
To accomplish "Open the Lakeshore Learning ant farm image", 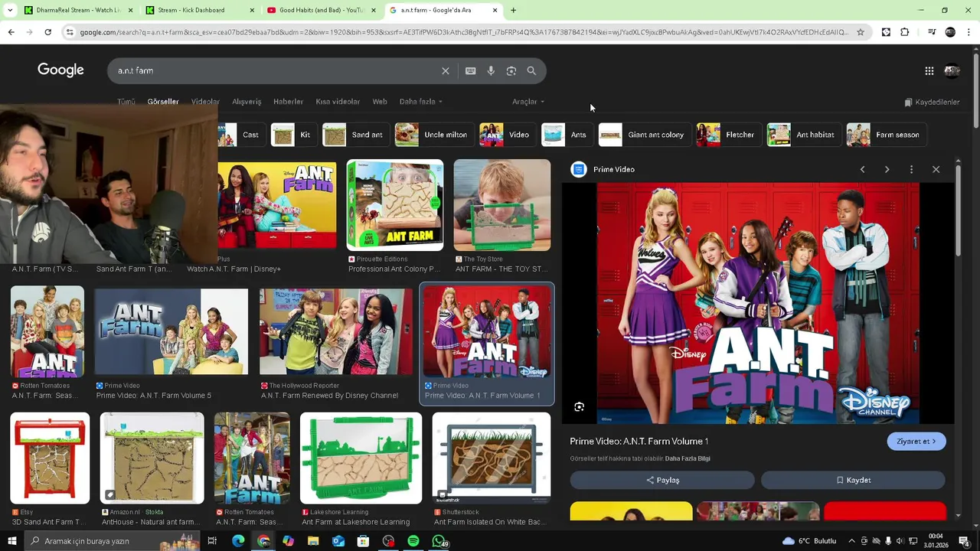I will coord(361,458).
